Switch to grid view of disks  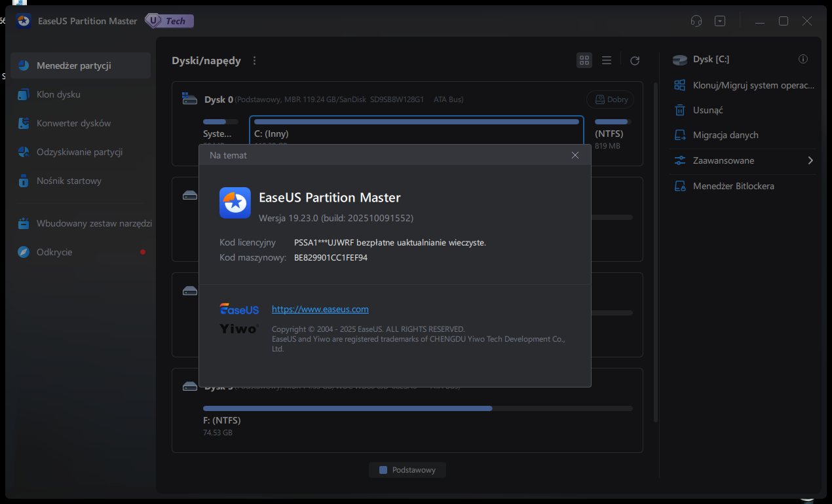pos(584,60)
